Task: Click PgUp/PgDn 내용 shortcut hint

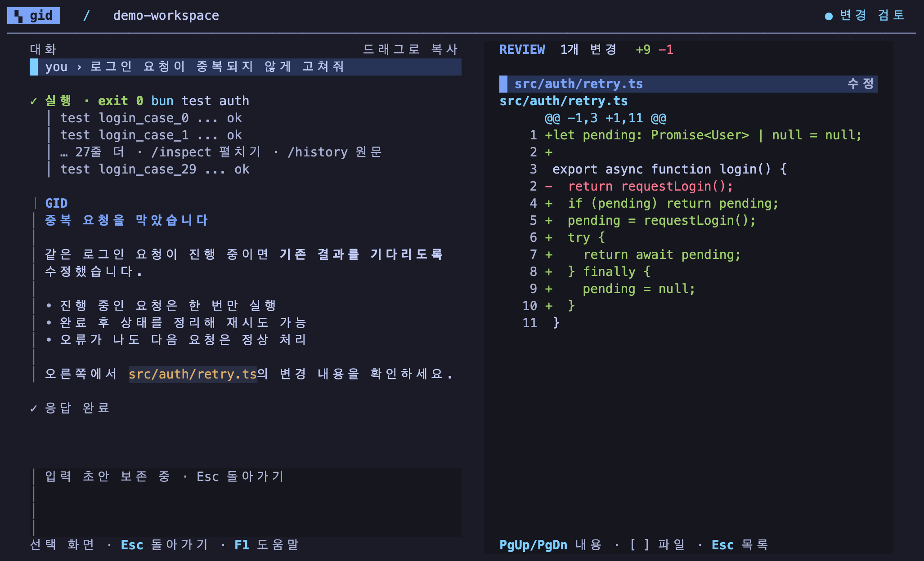Action: coord(551,545)
